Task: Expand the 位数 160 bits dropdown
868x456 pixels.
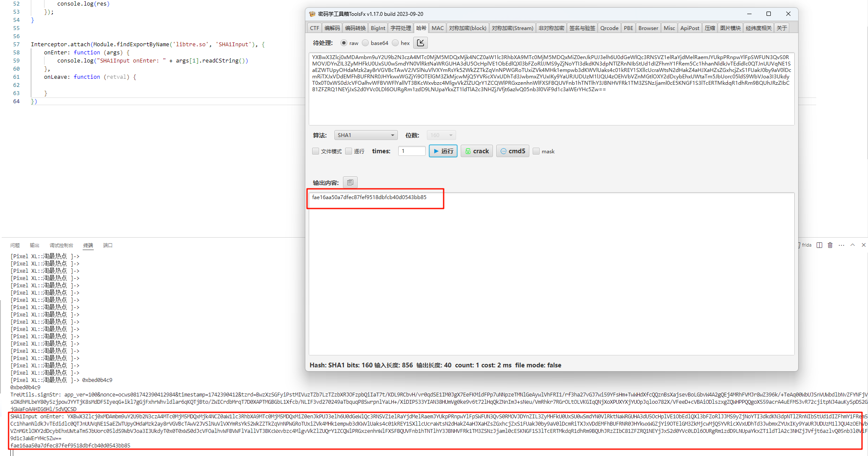Action: (441, 135)
